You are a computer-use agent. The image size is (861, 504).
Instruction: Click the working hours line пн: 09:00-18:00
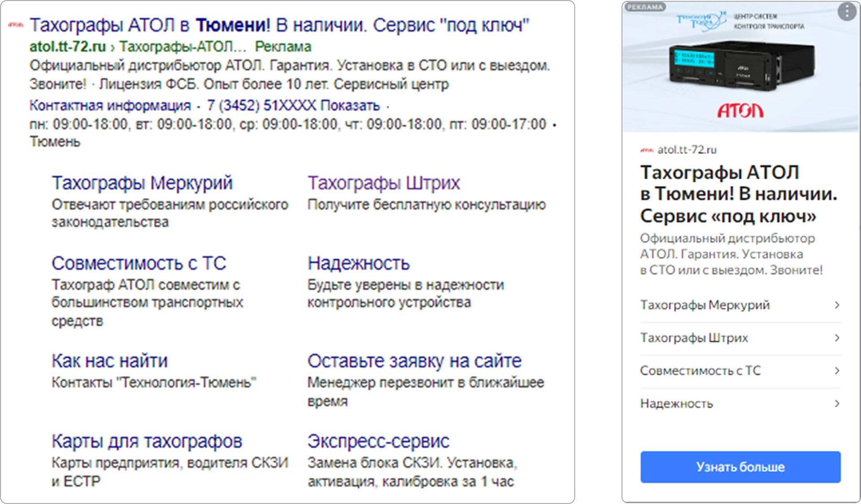[x=288, y=124]
